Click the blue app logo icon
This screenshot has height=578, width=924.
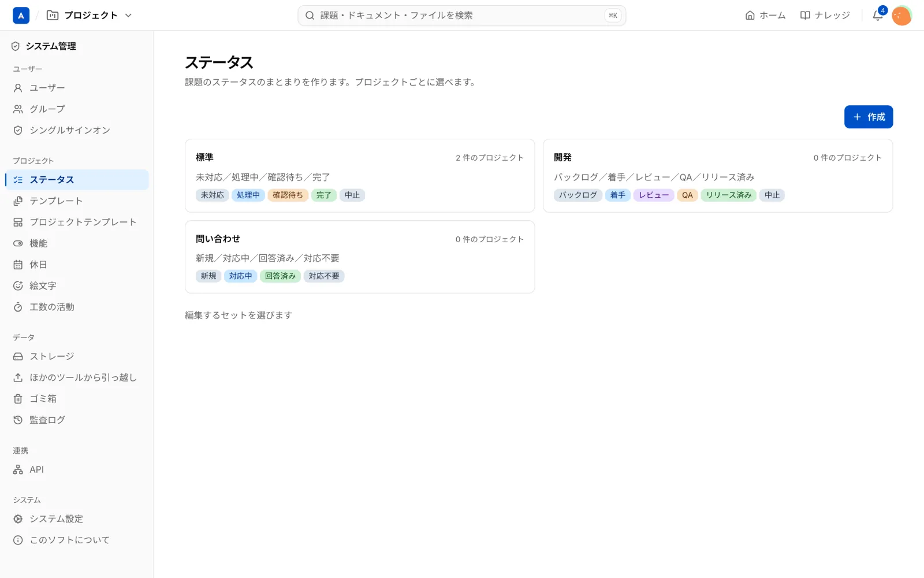21,16
